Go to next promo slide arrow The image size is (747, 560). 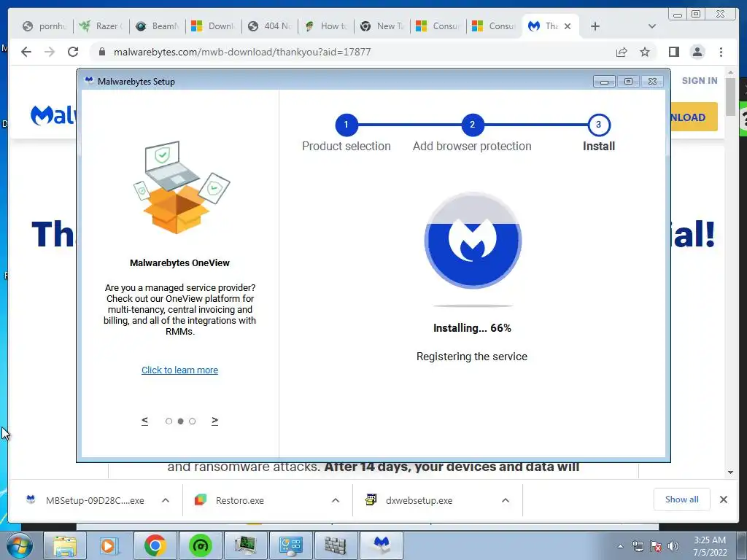215,421
